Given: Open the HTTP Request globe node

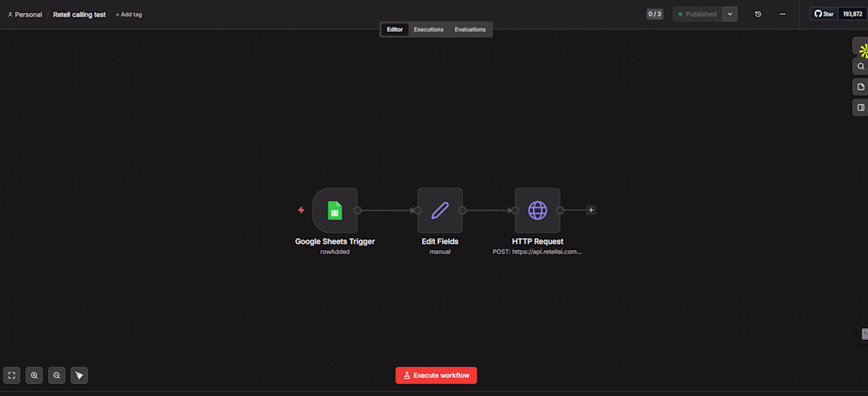Looking at the screenshot, I should (537, 210).
